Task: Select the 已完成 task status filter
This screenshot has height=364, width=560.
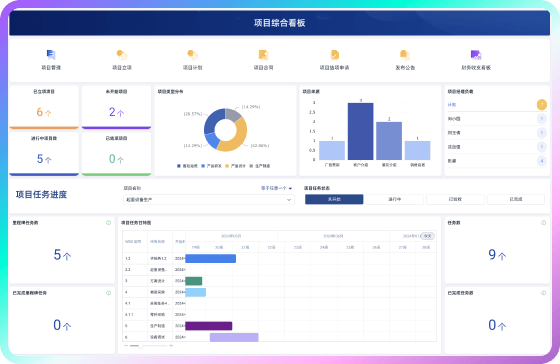Action: pyautogui.click(x=516, y=199)
